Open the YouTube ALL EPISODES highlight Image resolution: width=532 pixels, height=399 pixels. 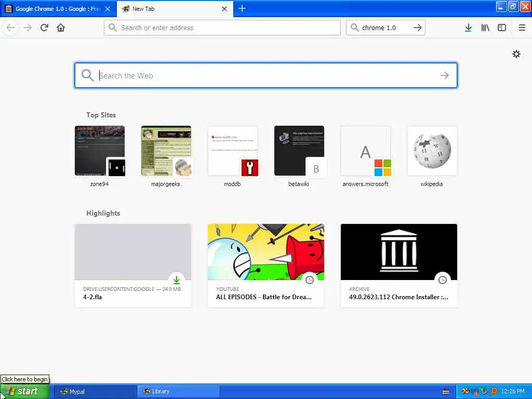pyautogui.click(x=266, y=265)
